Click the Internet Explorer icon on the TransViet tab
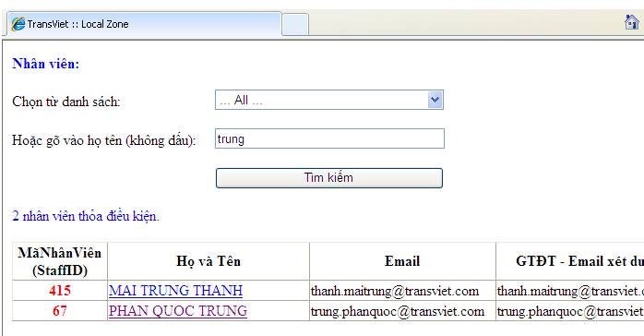 click(18, 24)
